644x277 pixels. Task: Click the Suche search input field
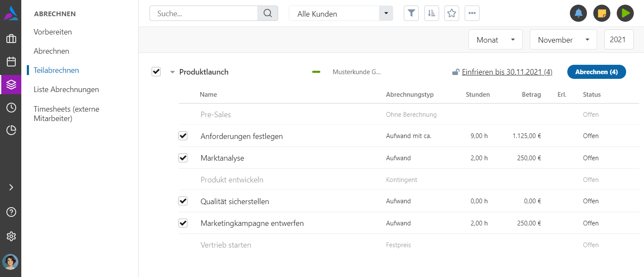click(x=204, y=13)
